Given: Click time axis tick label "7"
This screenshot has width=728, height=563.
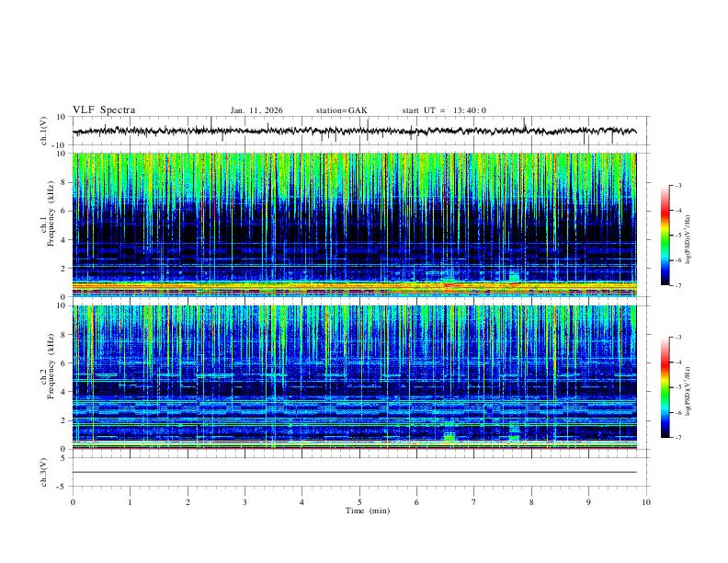Looking at the screenshot, I should (474, 502).
